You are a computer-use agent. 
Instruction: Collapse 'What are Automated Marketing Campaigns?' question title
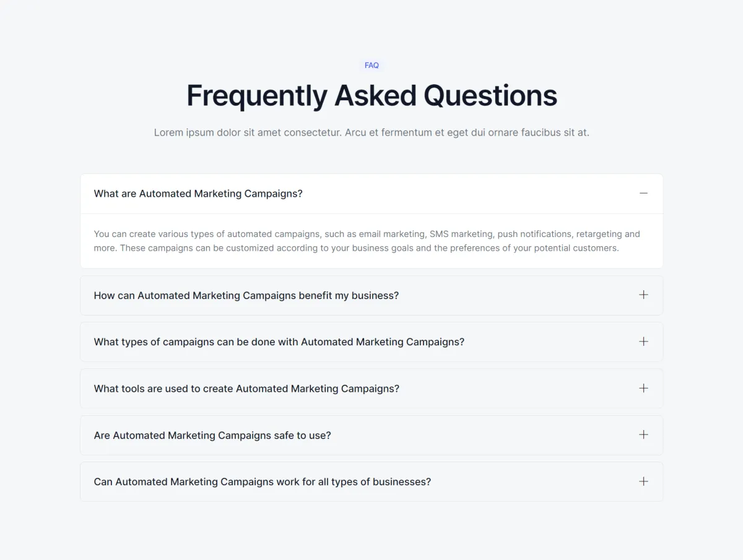point(198,194)
